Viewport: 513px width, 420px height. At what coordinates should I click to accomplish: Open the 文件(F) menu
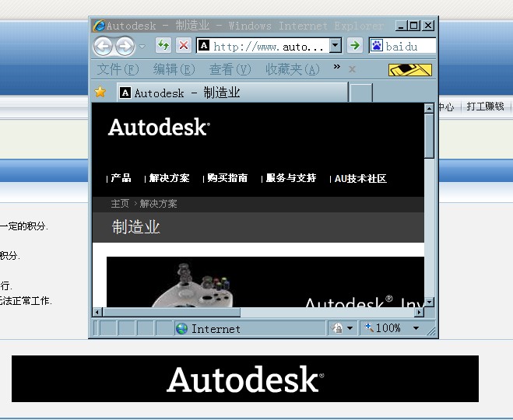coord(118,69)
